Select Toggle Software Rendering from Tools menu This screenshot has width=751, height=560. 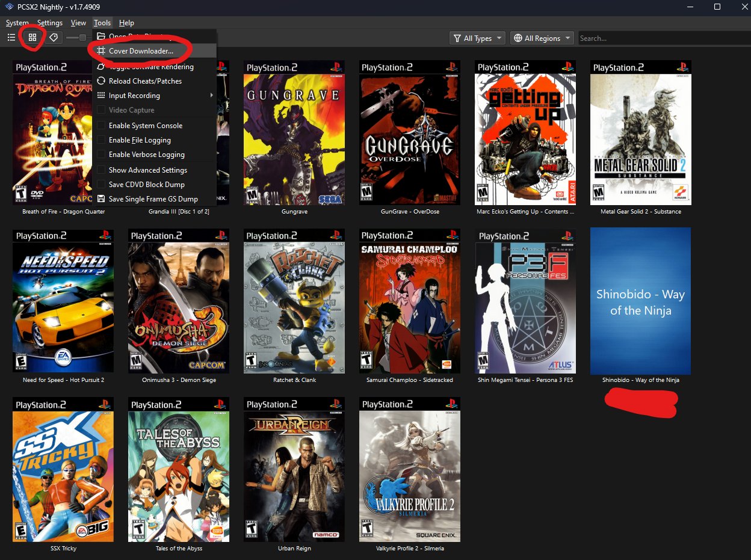[155, 67]
